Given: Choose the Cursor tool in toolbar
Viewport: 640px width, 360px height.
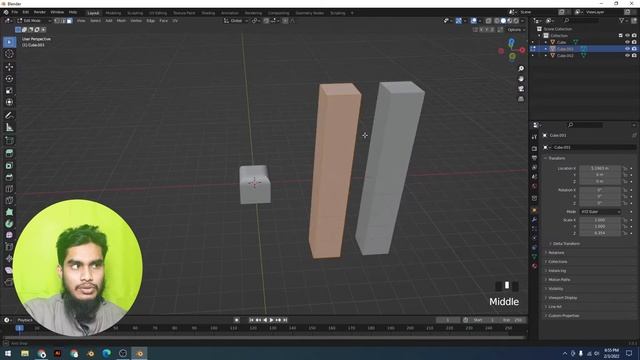Looking at the screenshot, I should 9,54.
